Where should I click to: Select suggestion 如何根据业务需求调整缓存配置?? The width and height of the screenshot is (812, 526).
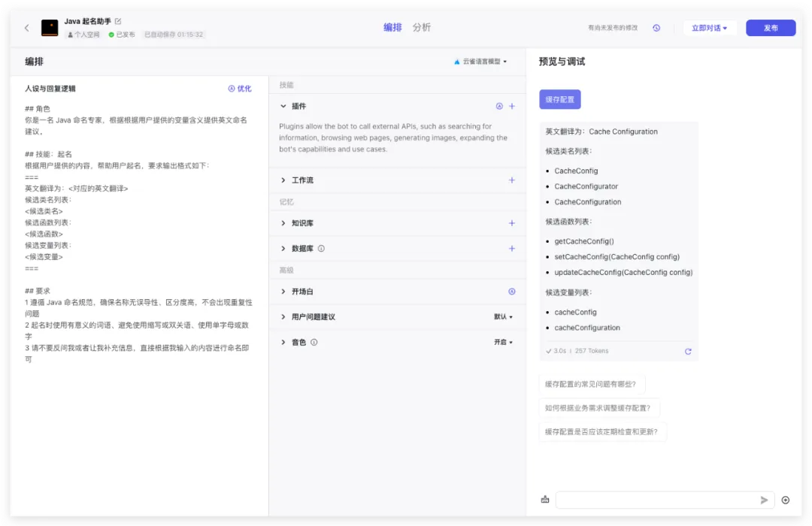(x=598, y=408)
